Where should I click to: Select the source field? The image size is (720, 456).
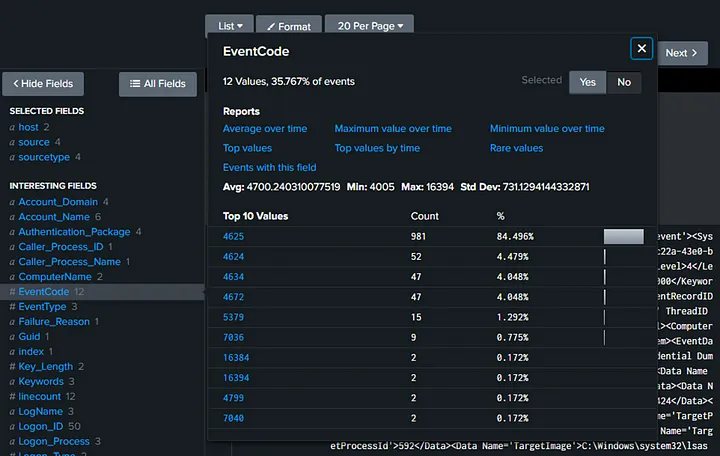(x=34, y=142)
